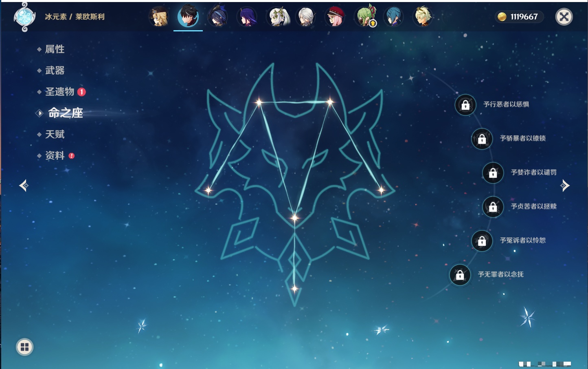588x369 pixels.
Task: Click the red exclamation badge beside 资料
Action: pos(72,156)
